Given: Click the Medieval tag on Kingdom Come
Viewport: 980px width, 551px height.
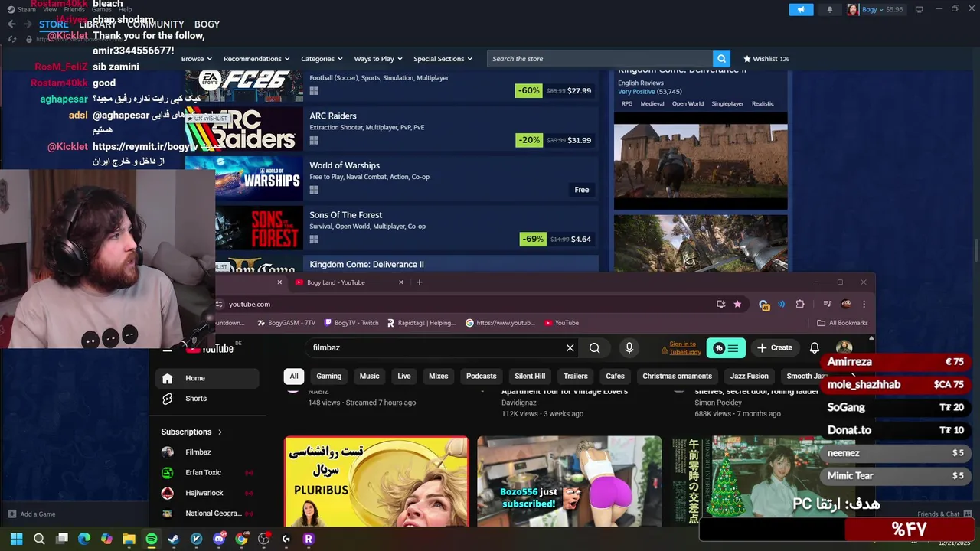Looking at the screenshot, I should (652, 104).
